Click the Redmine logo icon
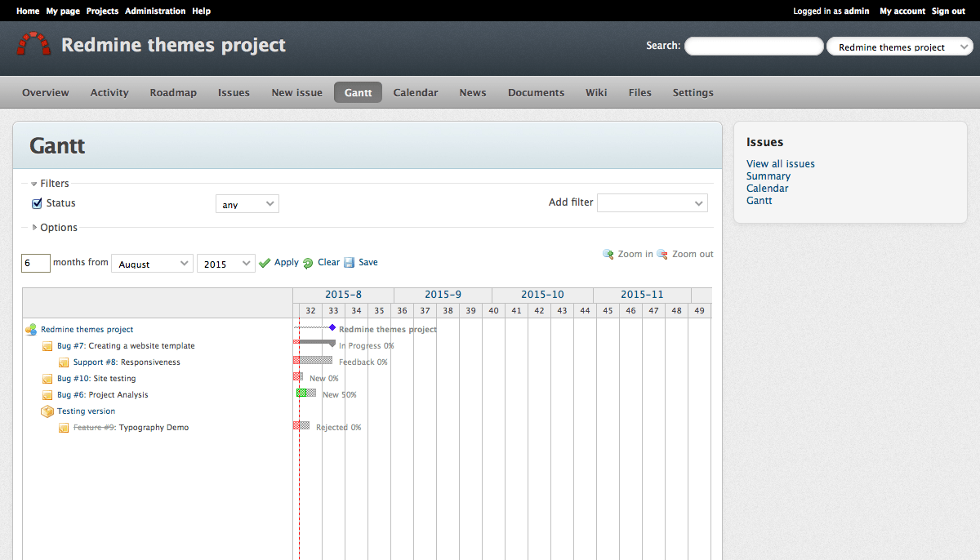This screenshot has width=980, height=560. (x=33, y=44)
